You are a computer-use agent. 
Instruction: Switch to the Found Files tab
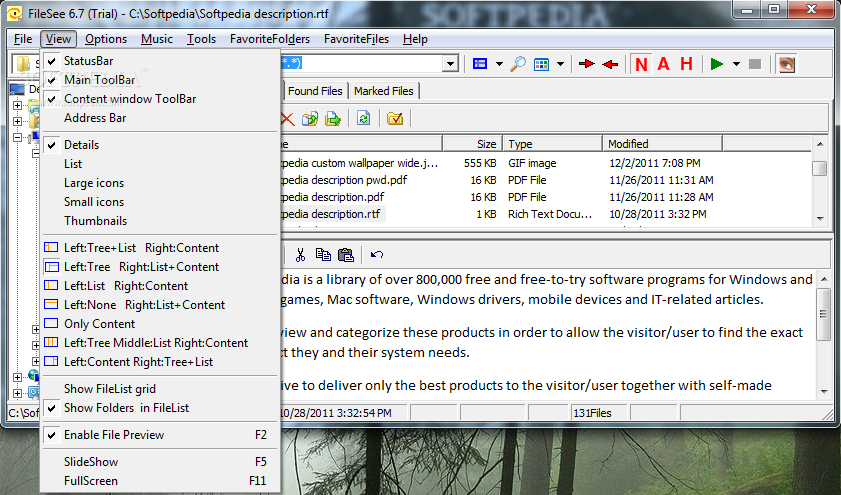315,91
